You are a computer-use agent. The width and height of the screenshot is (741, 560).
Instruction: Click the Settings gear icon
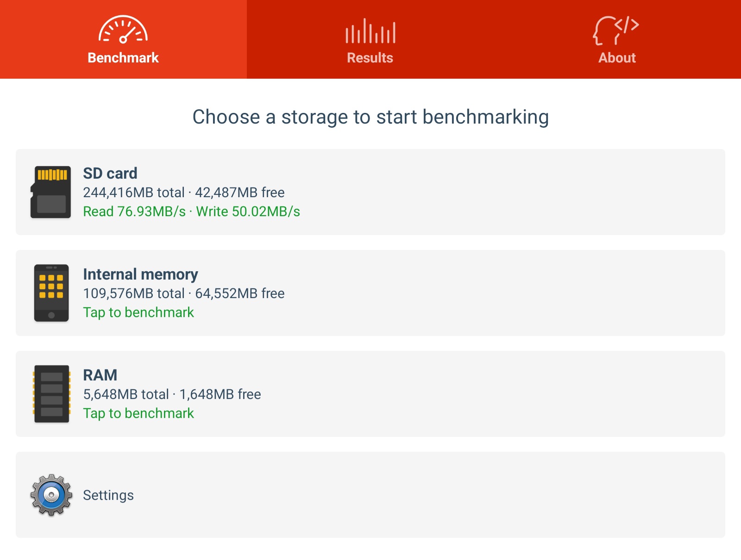(x=51, y=495)
